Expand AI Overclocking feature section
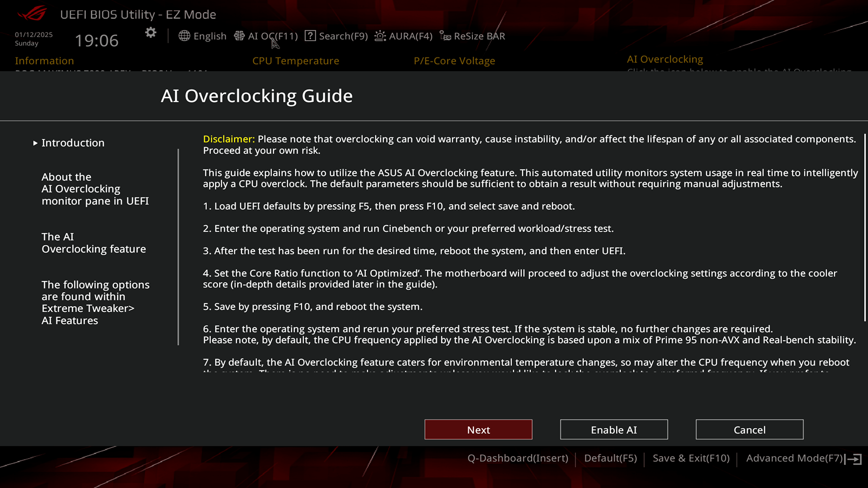 pos(94,243)
